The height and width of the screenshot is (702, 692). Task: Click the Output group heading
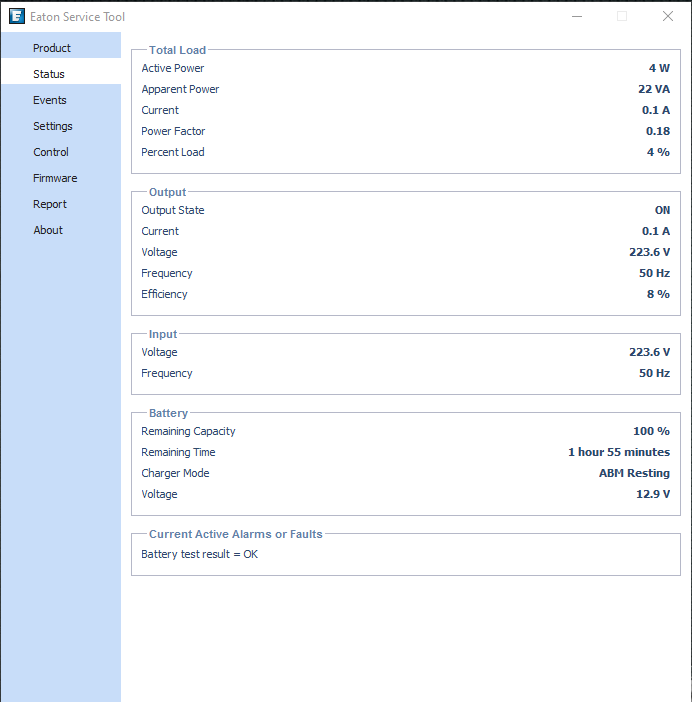(167, 192)
